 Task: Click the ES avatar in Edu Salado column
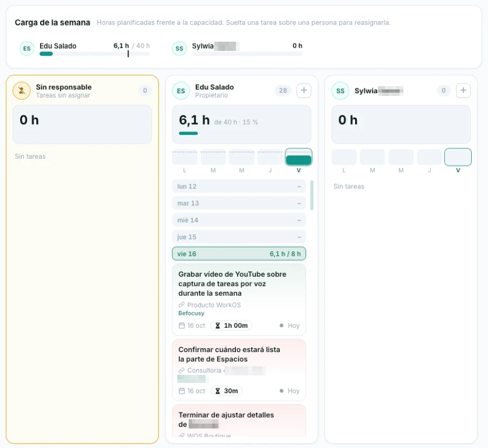[181, 91]
